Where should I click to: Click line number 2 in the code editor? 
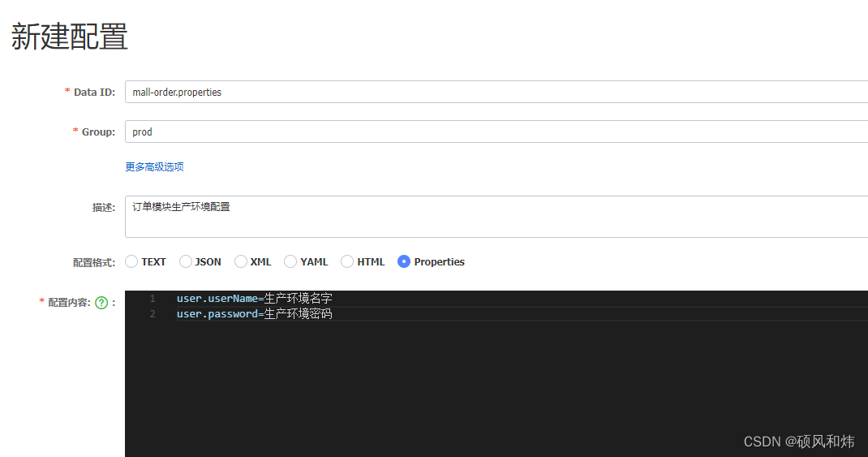point(153,314)
